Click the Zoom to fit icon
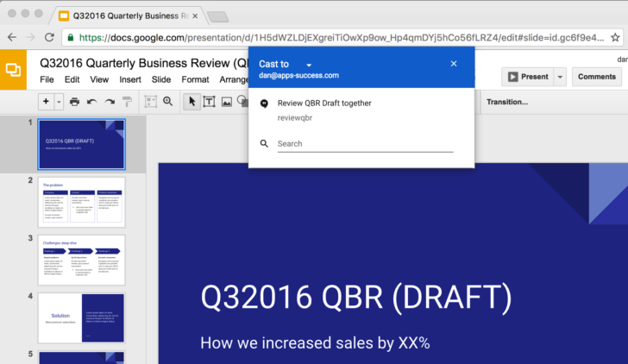The image size is (628, 364). pos(151,102)
